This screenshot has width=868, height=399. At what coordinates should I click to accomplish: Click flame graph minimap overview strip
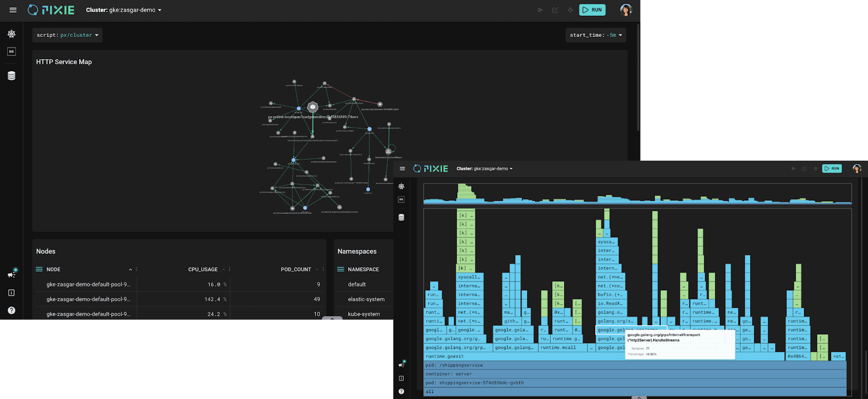tap(637, 194)
